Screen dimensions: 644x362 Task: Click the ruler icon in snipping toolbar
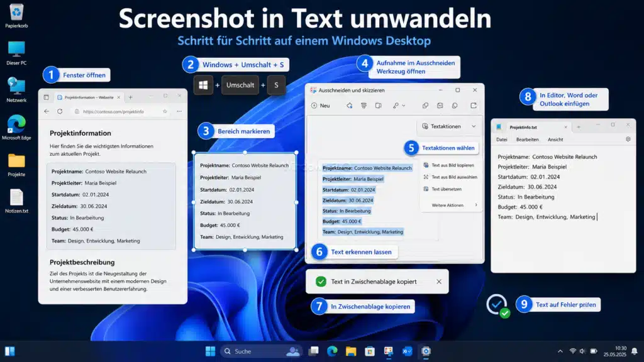tap(378, 106)
